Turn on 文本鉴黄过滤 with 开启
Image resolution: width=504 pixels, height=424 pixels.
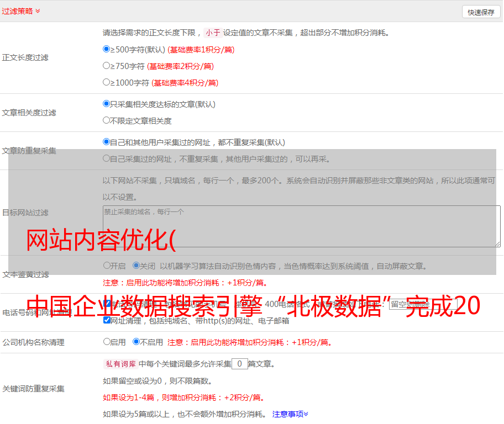(107, 266)
